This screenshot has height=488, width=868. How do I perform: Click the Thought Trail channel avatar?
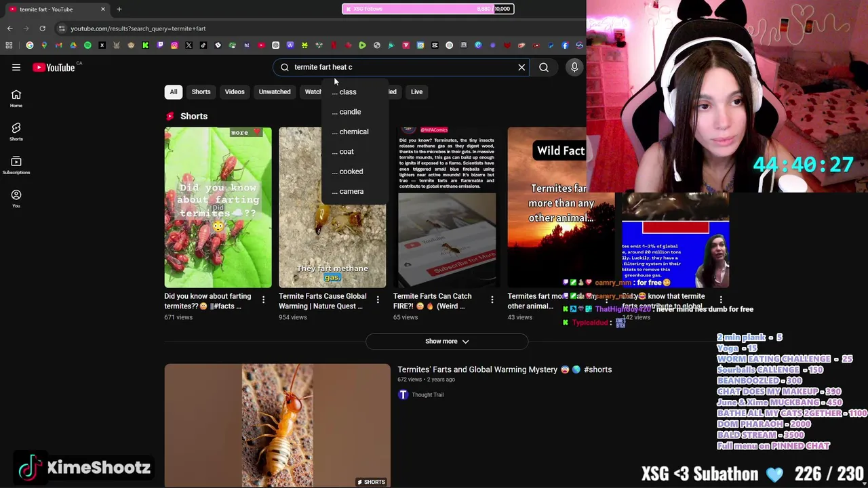pyautogui.click(x=403, y=394)
